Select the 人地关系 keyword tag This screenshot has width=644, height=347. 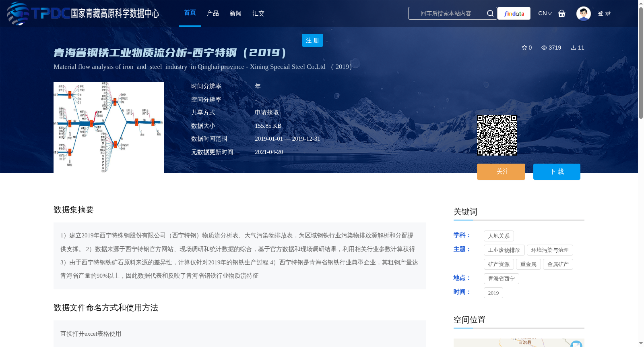pyautogui.click(x=499, y=236)
